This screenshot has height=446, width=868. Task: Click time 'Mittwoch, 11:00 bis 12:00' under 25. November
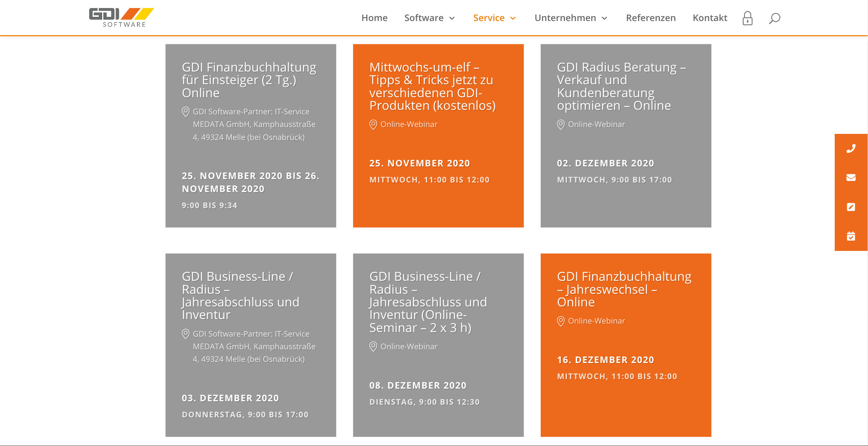pos(429,180)
